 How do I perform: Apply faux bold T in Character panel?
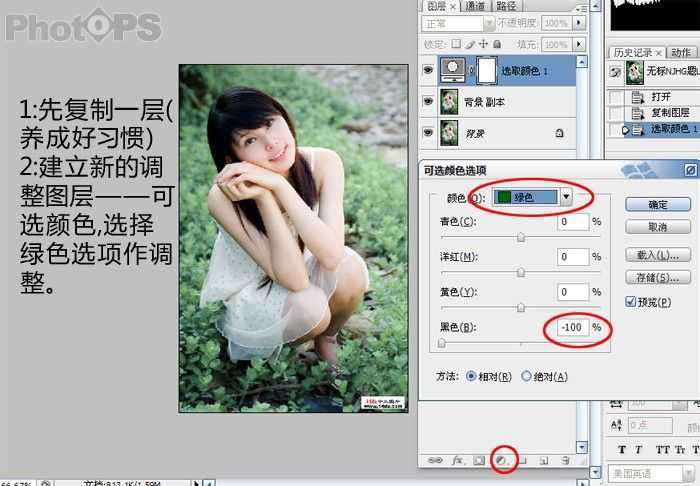(x=622, y=450)
